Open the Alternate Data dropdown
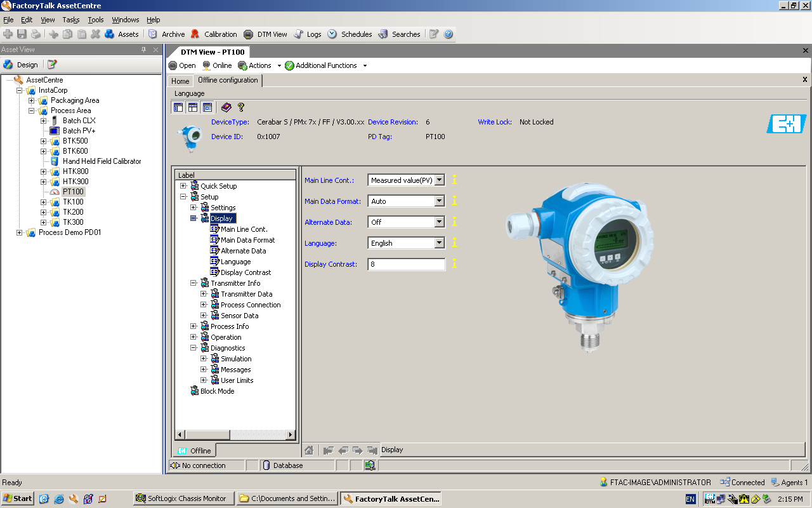Screen dimensions: 812x508 (x=439, y=222)
